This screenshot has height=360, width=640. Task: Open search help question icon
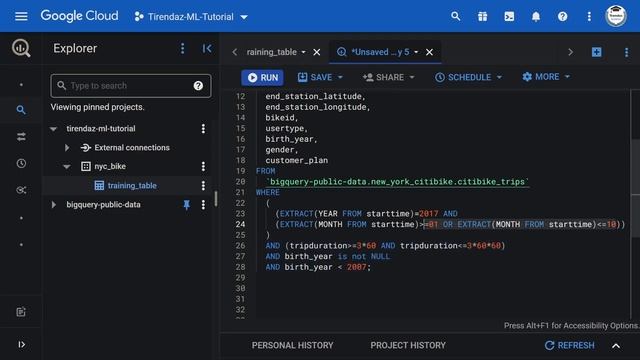[198, 86]
